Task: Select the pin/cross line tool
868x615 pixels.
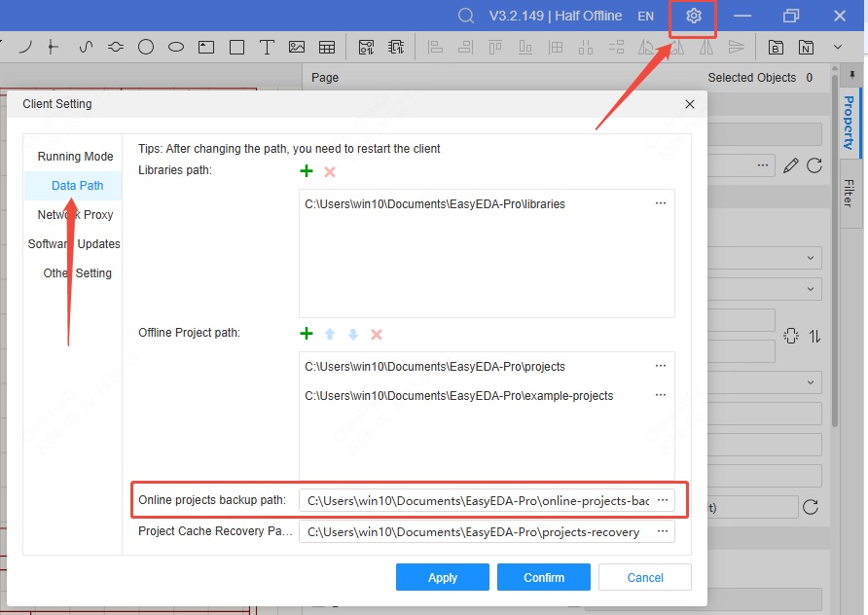Action: [54, 47]
